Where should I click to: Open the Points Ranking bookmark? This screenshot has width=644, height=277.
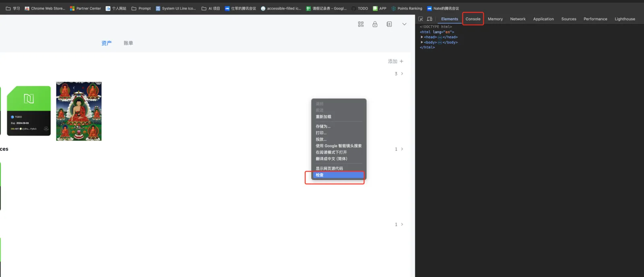[x=407, y=8]
